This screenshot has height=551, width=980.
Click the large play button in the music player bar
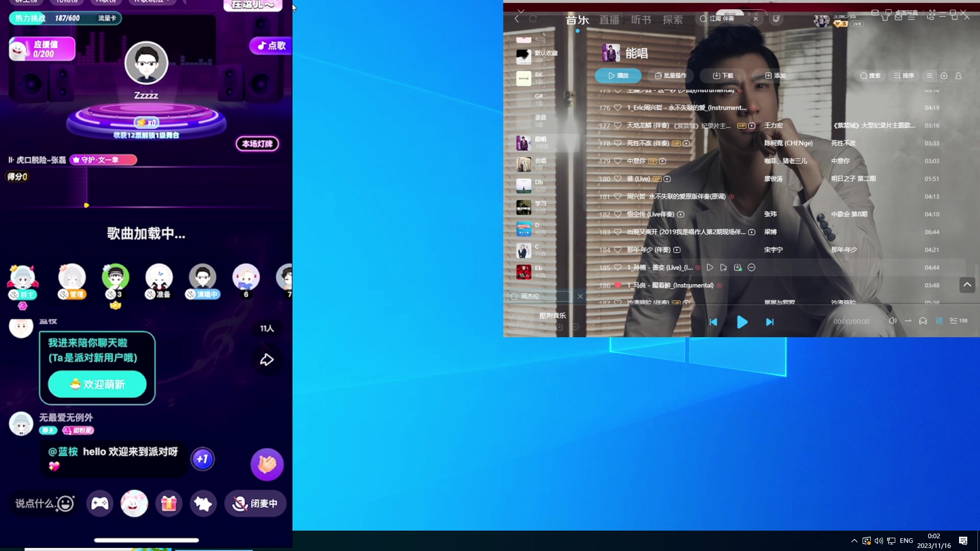742,322
